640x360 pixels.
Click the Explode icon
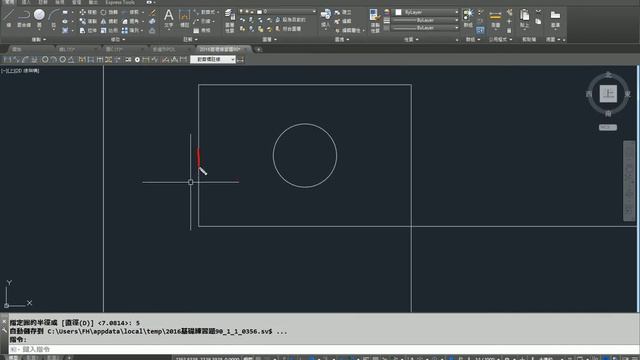pyautogui.click(x=152, y=21)
